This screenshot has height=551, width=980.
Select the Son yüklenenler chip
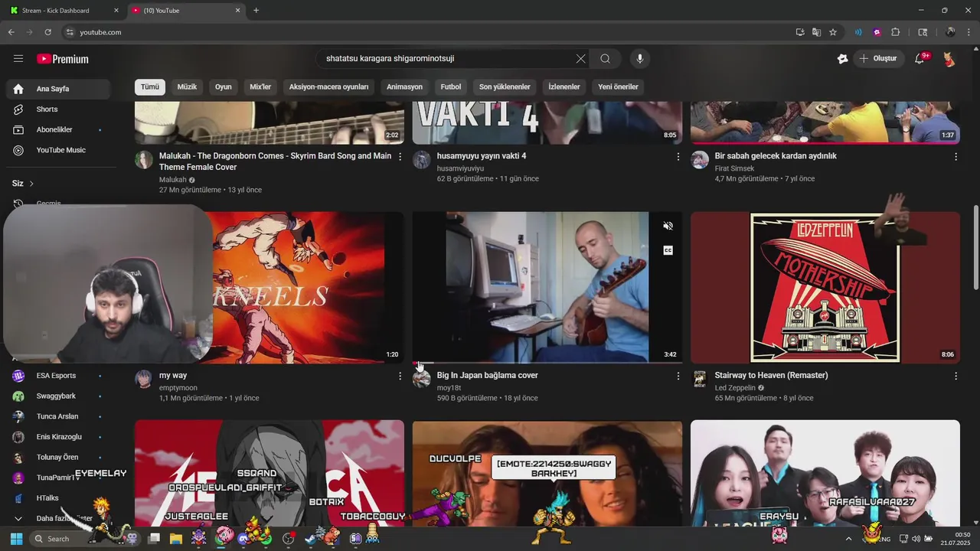pyautogui.click(x=505, y=86)
